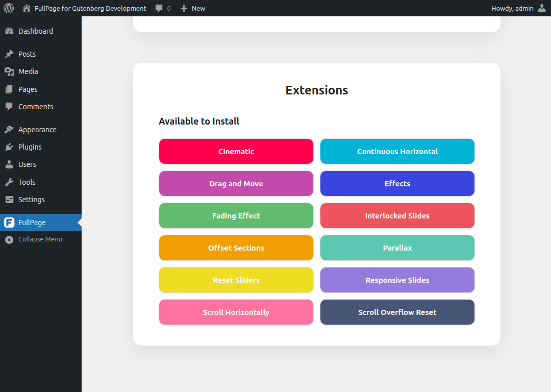The height and width of the screenshot is (392, 551).
Task: Select the FullPage menu label
Action: pos(32,223)
